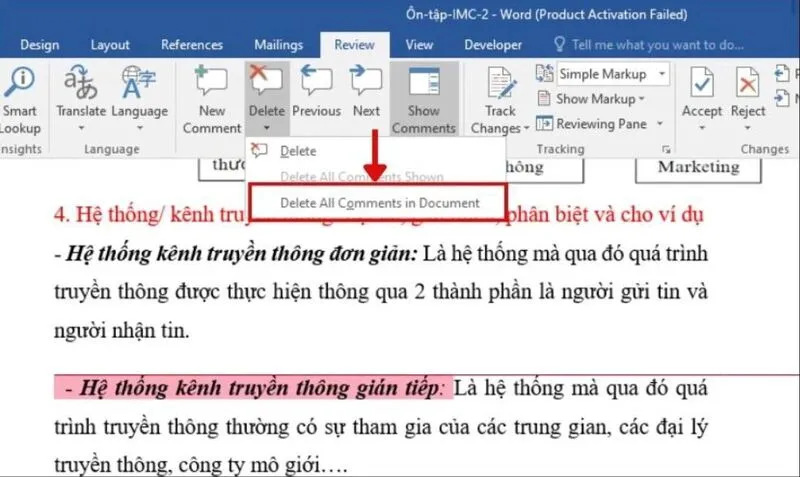Click the text truyền thông, công ty mô giới
800x477 pixels.
[201, 465]
